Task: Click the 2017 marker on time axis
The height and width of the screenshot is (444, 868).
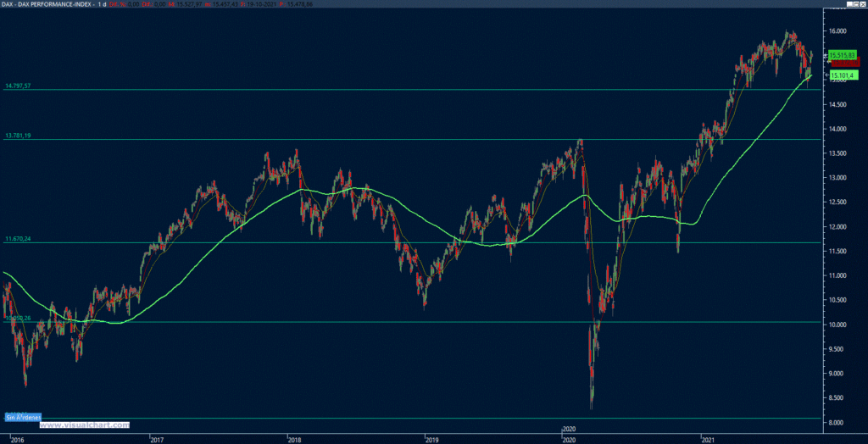Action: click(x=158, y=440)
